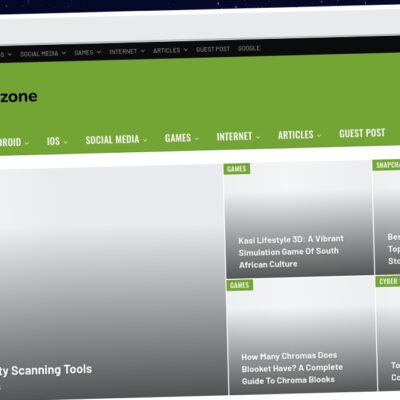The height and width of the screenshot is (400, 400).
Task: Click the Cyber category tag
Action: (388, 282)
